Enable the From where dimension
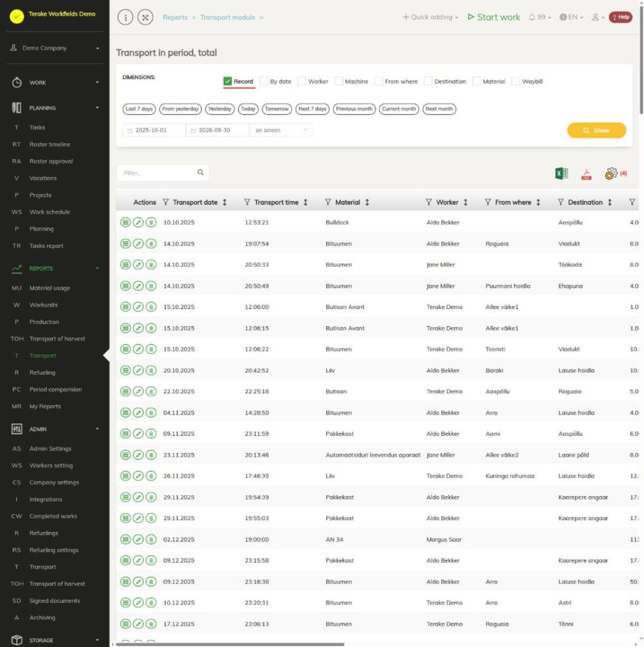 [x=379, y=82]
